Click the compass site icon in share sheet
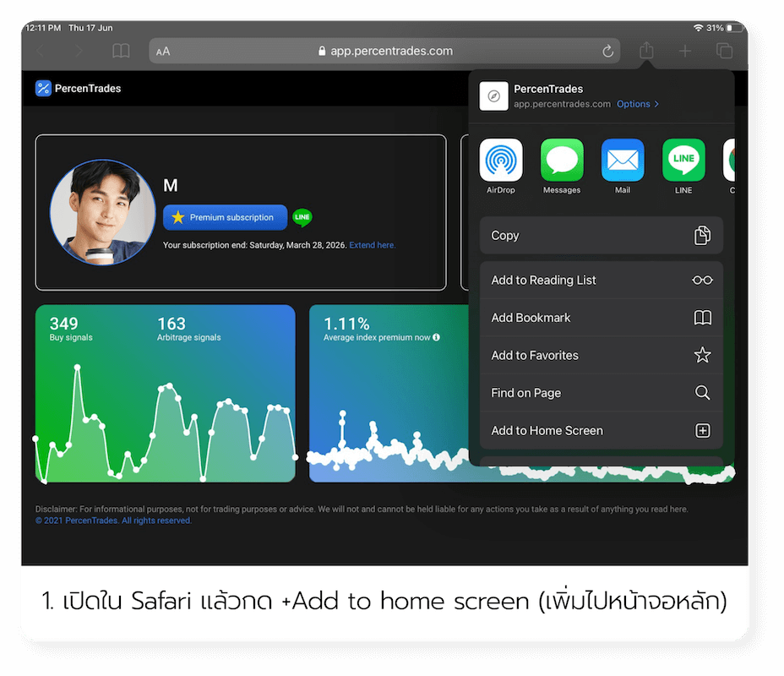Image resolution: width=784 pixels, height=676 pixels. click(x=494, y=96)
